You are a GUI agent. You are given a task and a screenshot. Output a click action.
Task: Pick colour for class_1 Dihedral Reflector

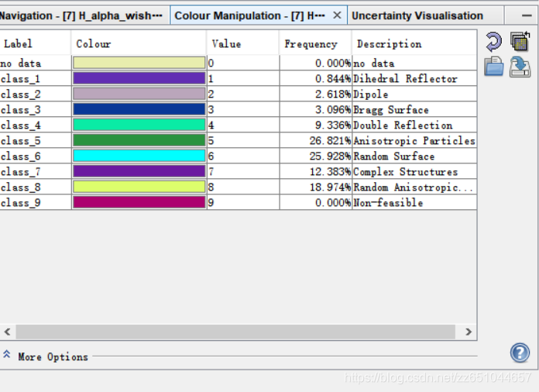pos(139,78)
